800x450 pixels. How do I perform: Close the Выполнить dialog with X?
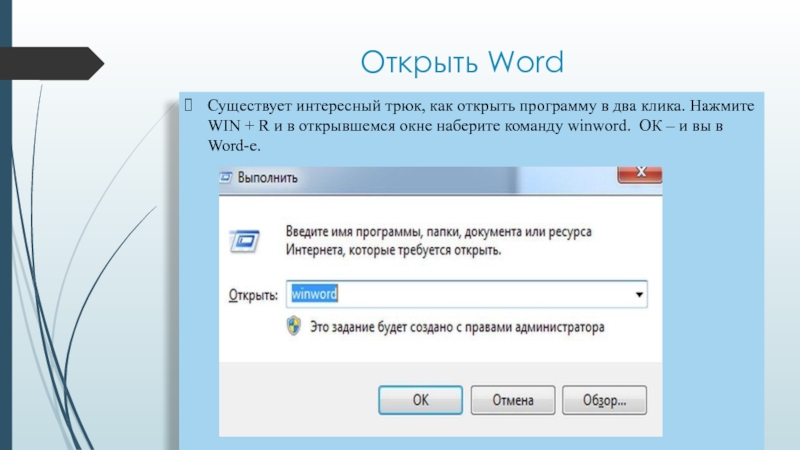tap(640, 173)
